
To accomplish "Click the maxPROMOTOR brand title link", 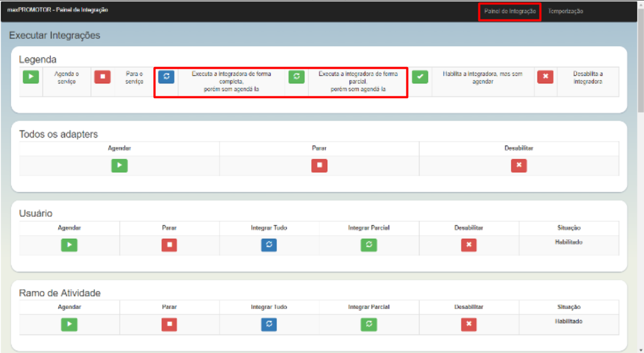I will tap(57, 10).
